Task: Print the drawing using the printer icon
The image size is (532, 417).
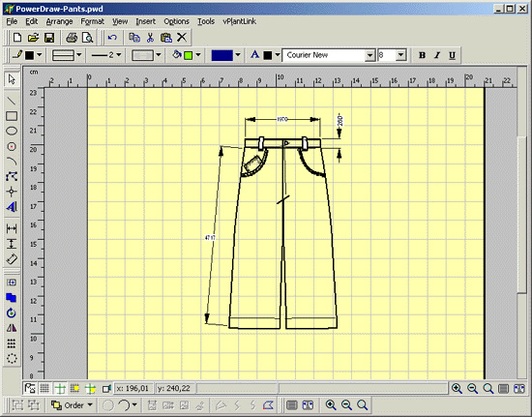Action: 72,38
